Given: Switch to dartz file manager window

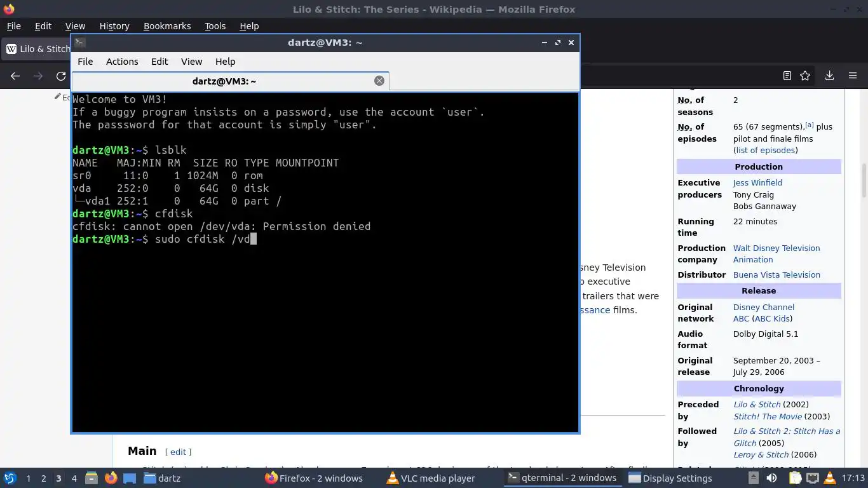Looking at the screenshot, I should click(163, 478).
